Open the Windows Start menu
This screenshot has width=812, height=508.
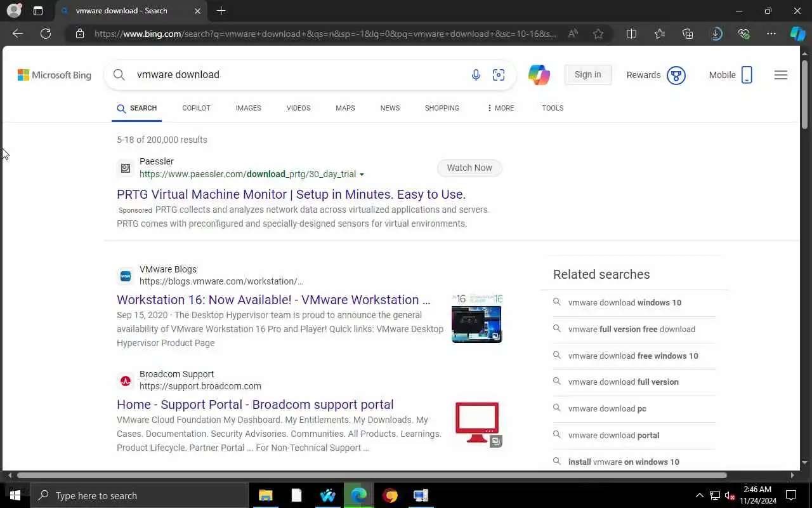click(x=15, y=495)
